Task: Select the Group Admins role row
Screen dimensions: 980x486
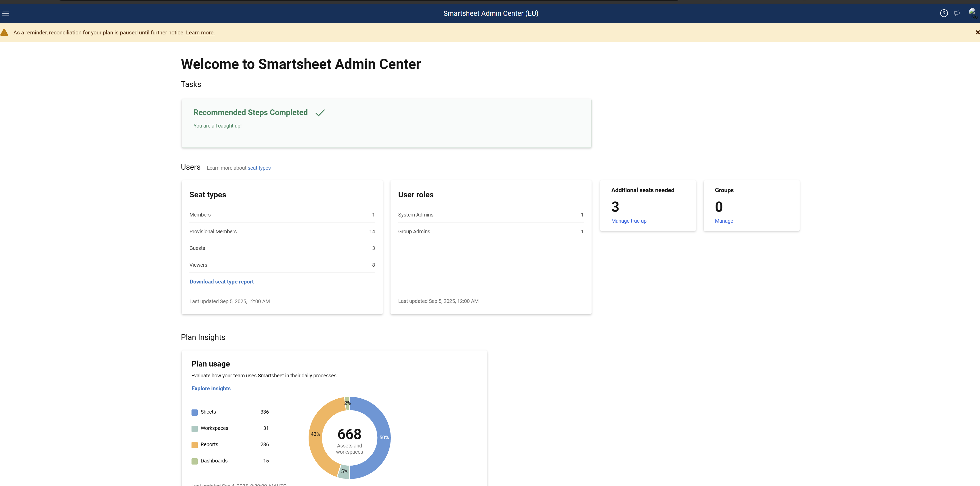Action: tap(491, 231)
